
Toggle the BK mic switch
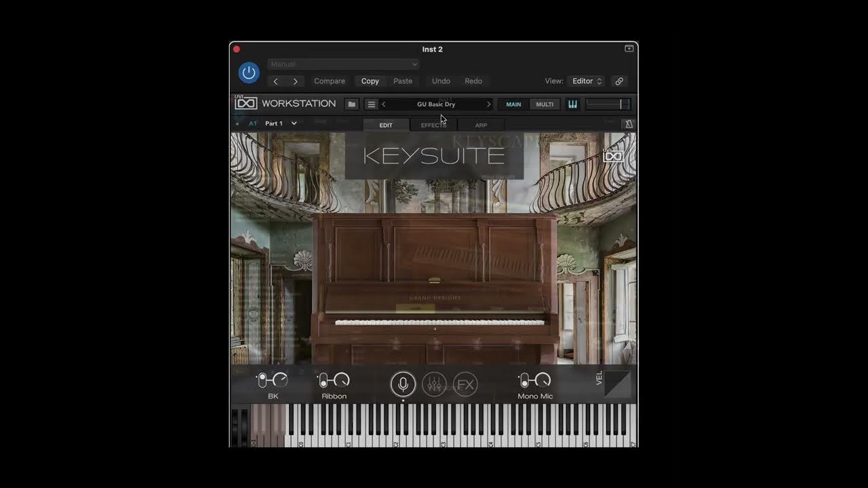pyautogui.click(x=262, y=380)
